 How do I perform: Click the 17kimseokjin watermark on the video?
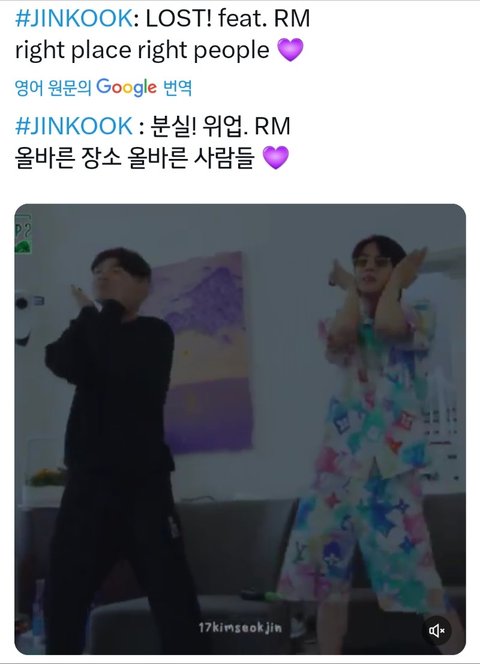coord(240,628)
